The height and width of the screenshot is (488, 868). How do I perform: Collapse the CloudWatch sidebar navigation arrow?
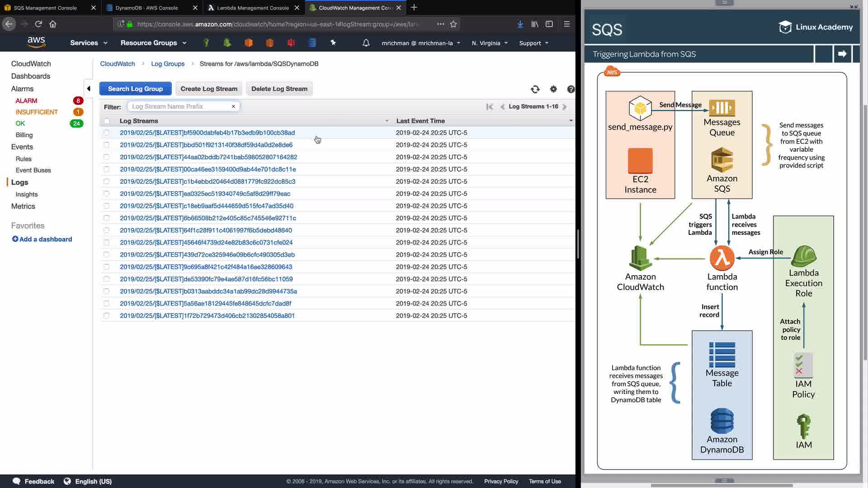tap(89, 89)
